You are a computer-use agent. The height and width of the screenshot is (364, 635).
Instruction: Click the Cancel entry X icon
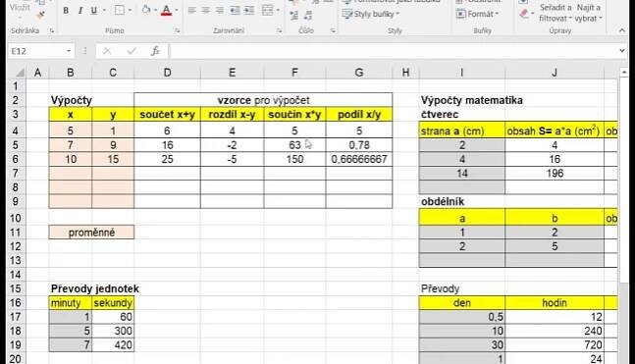(107, 51)
